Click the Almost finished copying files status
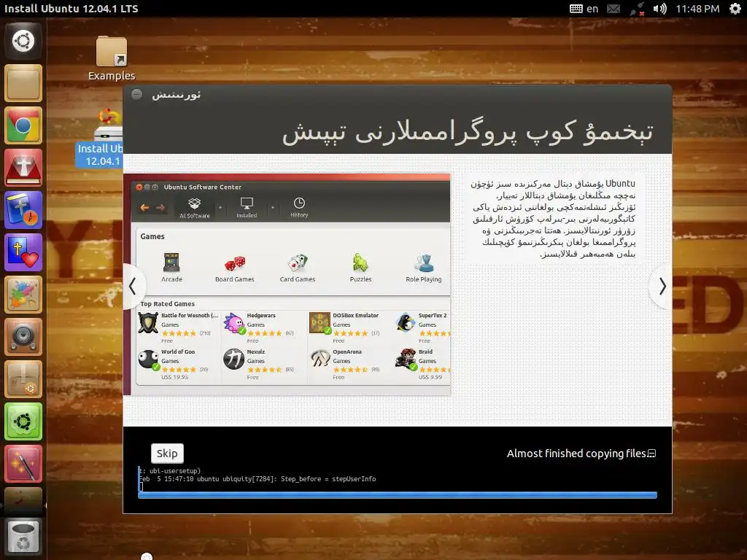 pos(576,454)
